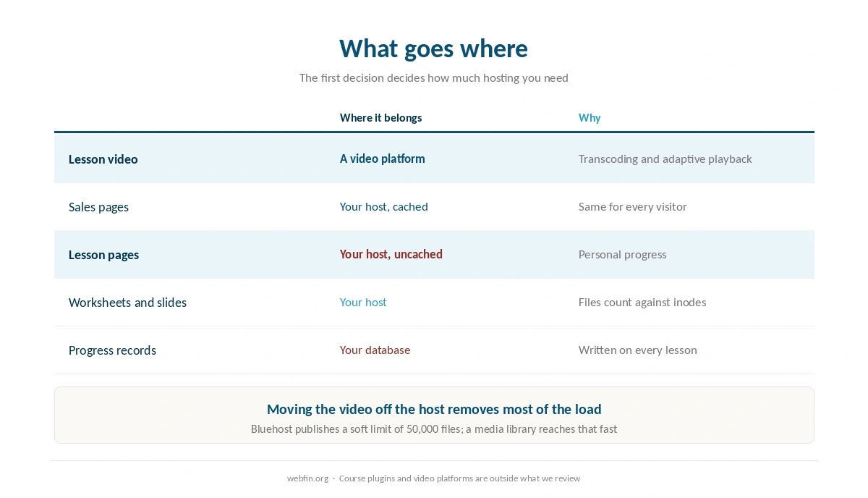
Task: Click the 'A video platform' cell
Action: 383,159
